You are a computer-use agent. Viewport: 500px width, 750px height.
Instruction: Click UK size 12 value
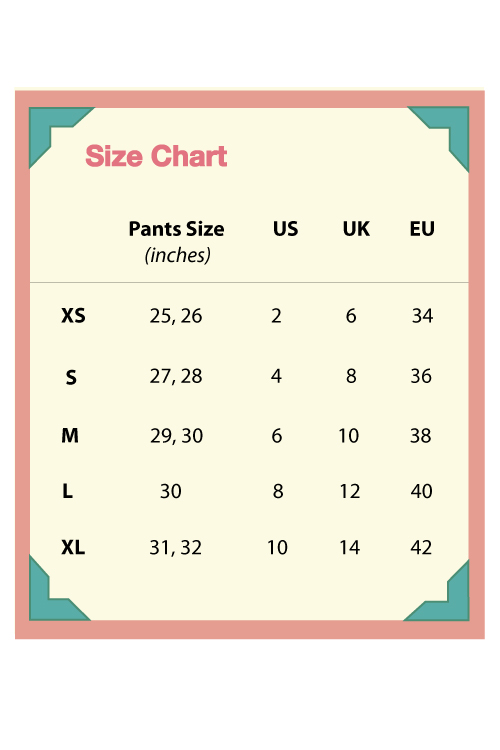coord(350,491)
